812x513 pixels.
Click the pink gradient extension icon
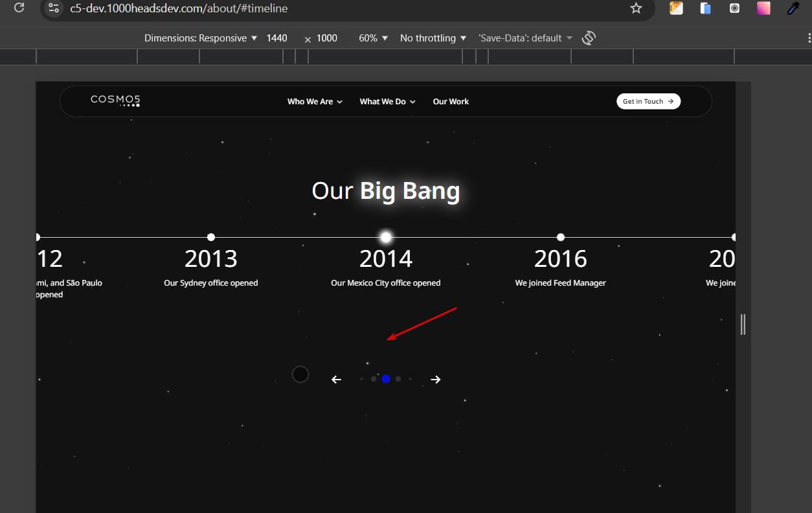pyautogui.click(x=764, y=8)
